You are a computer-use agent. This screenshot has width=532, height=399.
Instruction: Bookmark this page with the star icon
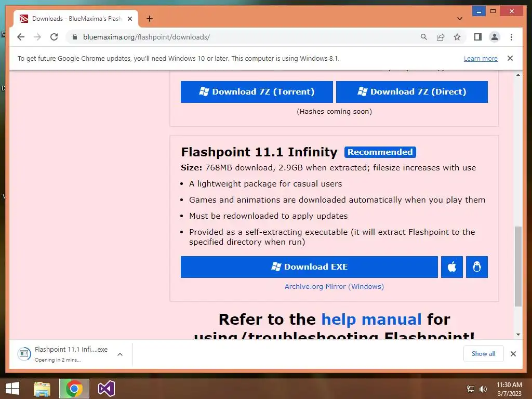pyautogui.click(x=457, y=37)
